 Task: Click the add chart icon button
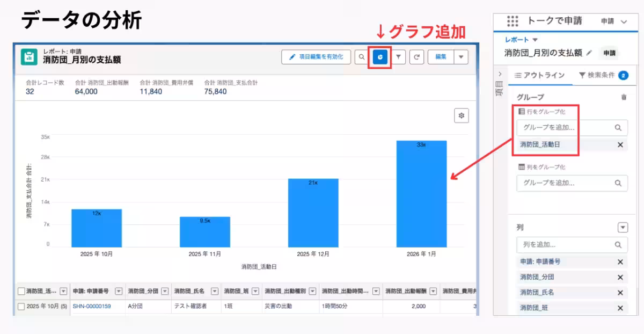[380, 57]
